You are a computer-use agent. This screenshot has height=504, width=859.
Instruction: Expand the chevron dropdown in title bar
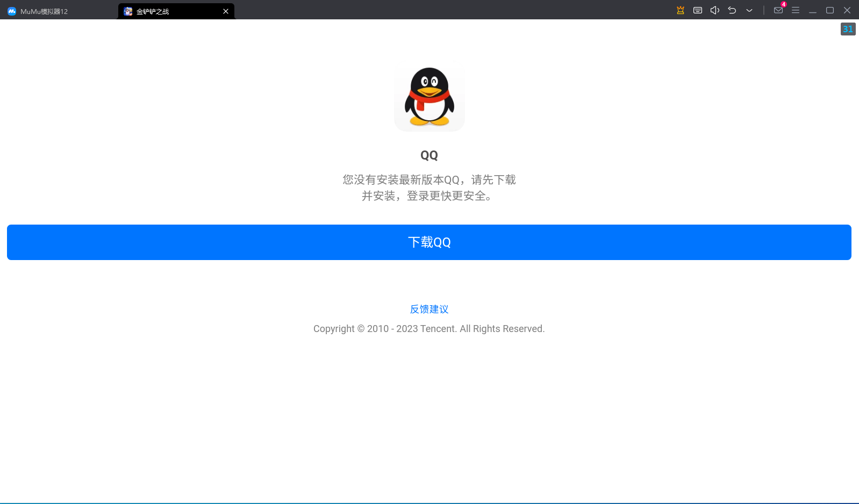749,10
